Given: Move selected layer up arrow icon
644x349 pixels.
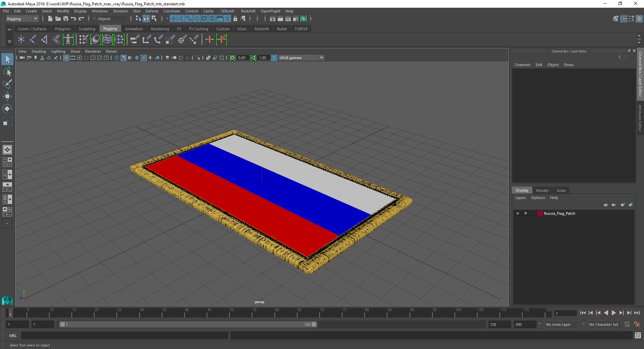Looking at the screenshot, I should click(606, 205).
